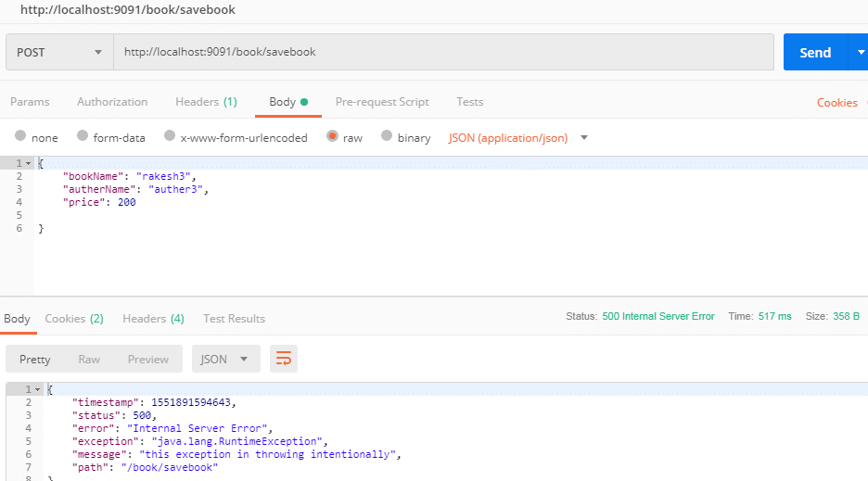Collapse request body JSON at line 1 fold arrow

click(28, 163)
